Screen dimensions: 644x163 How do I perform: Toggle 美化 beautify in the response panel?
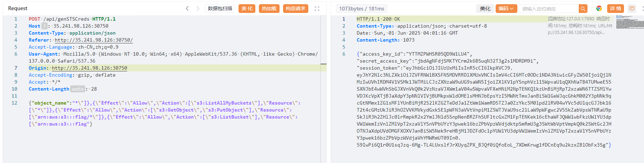point(485,9)
